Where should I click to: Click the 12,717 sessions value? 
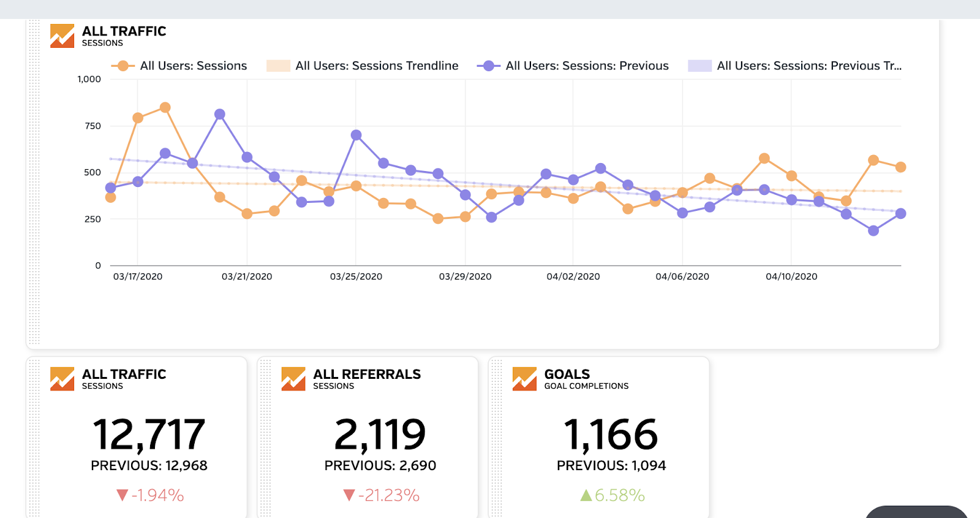tap(149, 435)
